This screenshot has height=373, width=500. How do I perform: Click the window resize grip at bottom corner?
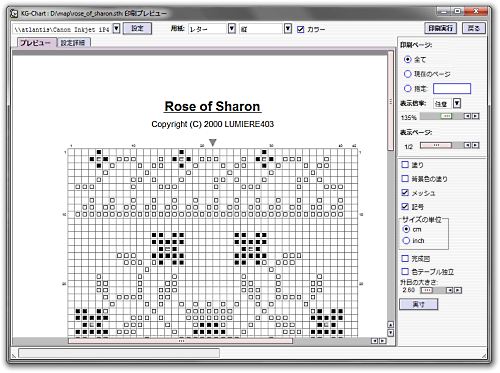click(484, 356)
